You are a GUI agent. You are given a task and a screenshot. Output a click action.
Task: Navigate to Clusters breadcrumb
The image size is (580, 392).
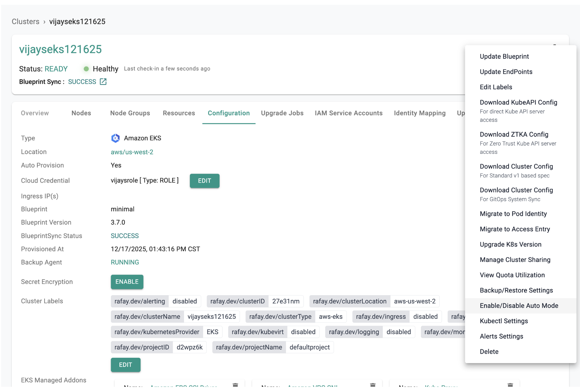pos(25,22)
